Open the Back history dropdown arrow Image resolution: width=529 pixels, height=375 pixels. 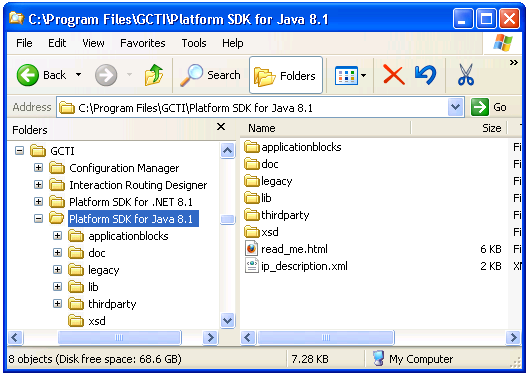tap(78, 75)
